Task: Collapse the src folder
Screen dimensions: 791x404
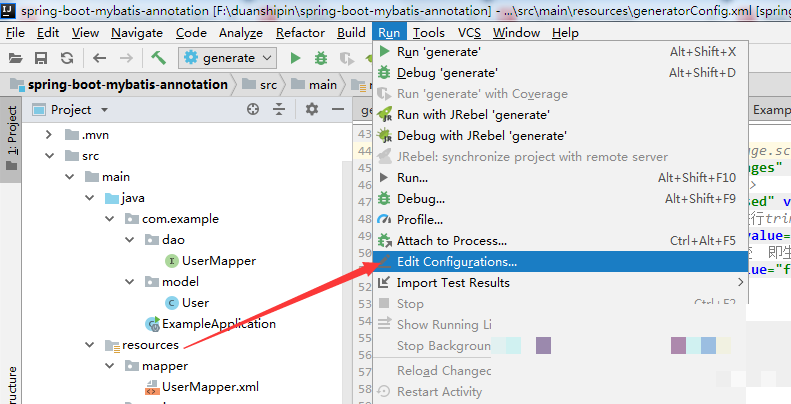Action: (49, 156)
